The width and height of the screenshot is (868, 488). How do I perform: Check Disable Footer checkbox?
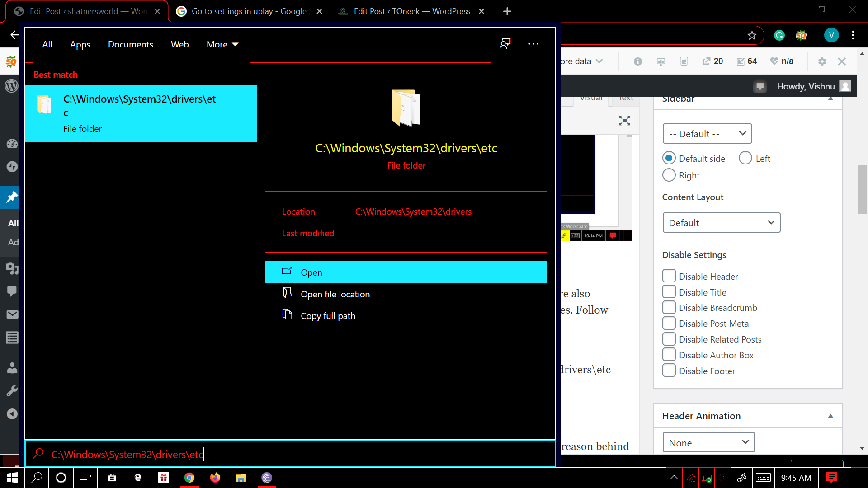pyautogui.click(x=669, y=371)
